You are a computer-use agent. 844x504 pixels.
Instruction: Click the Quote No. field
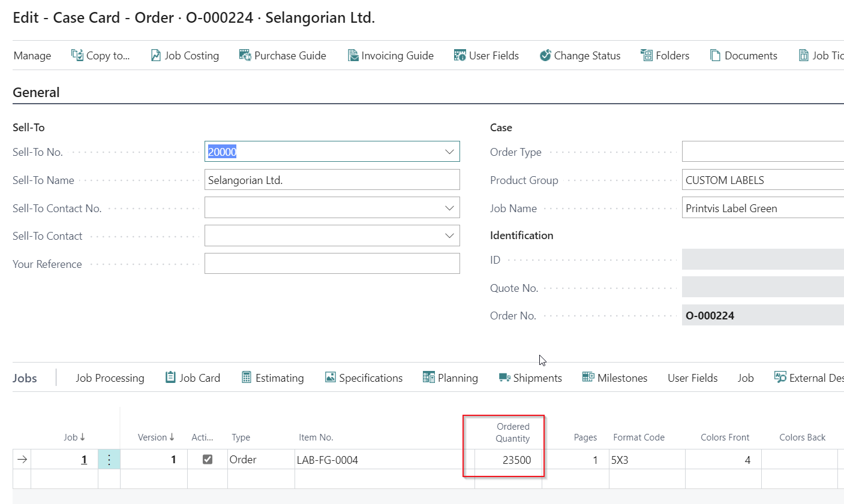763,288
